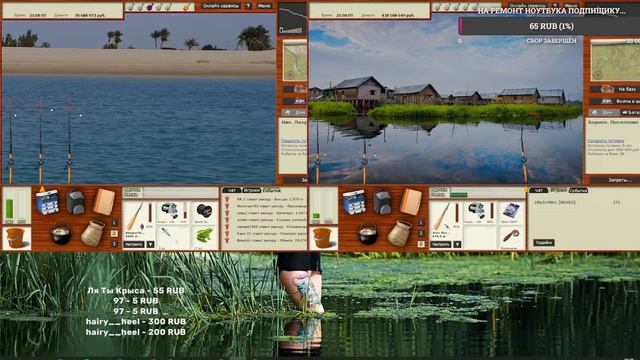Expand the arrow next to Настроить in left window
Image resolution: width=640 pixels, height=360 pixels.
coord(150,244)
